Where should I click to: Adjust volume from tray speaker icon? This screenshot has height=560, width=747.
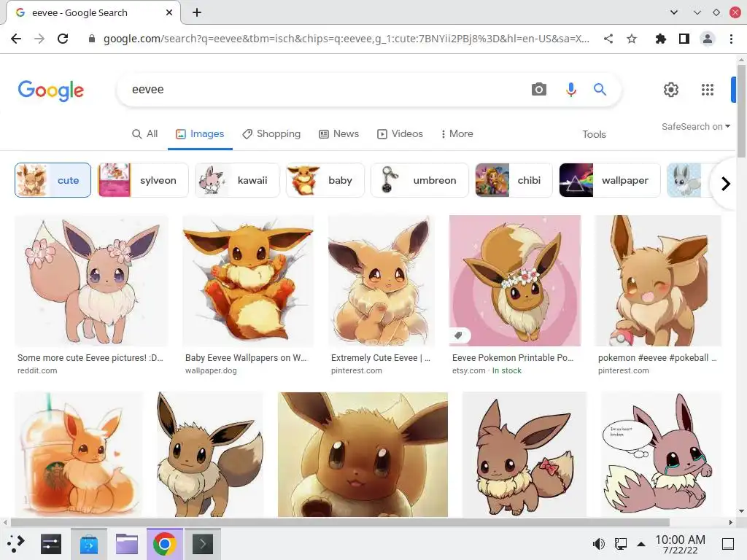598,544
